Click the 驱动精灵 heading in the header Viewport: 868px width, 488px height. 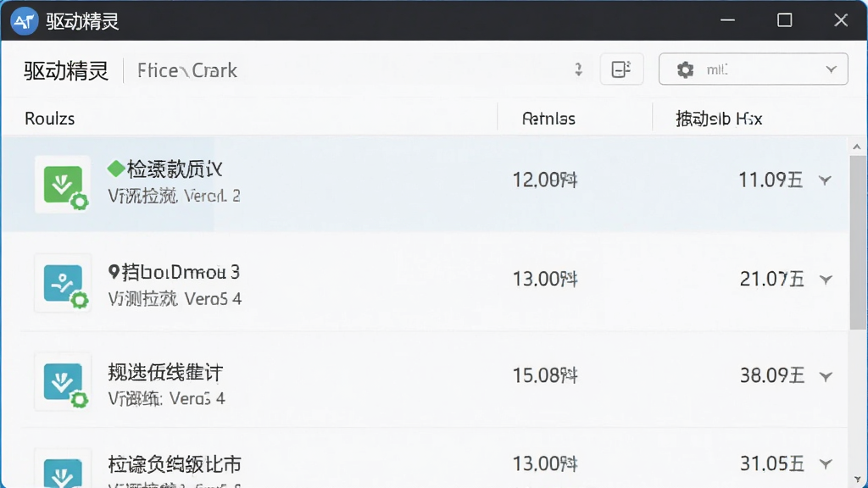click(x=66, y=71)
